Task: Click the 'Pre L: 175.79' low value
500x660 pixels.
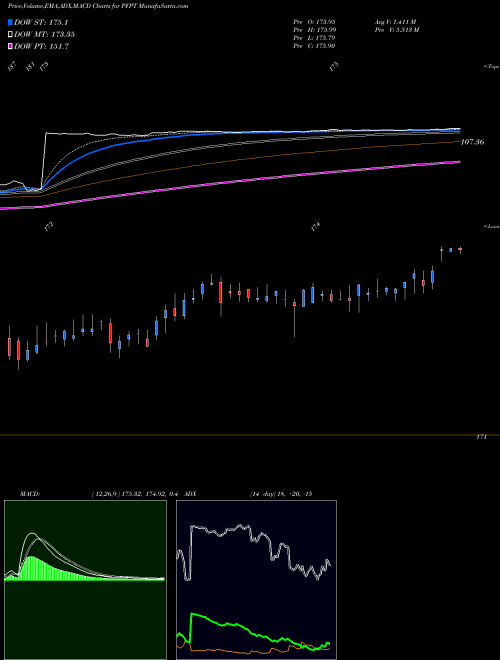Action: tap(314, 38)
